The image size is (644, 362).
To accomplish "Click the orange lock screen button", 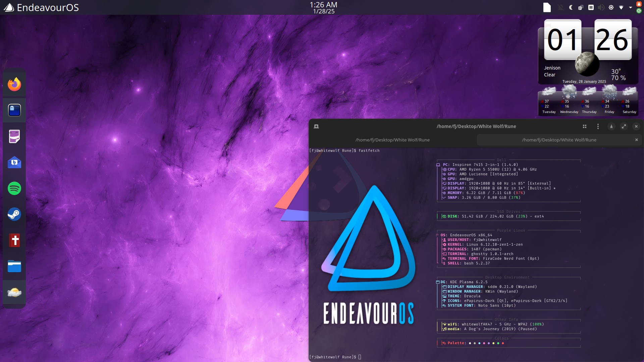I will [639, 4].
